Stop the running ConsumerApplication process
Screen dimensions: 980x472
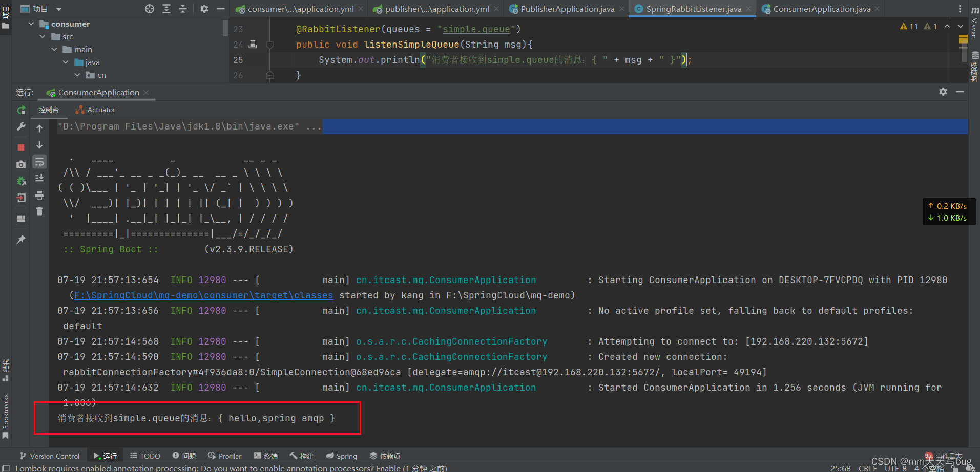pyautogui.click(x=21, y=147)
